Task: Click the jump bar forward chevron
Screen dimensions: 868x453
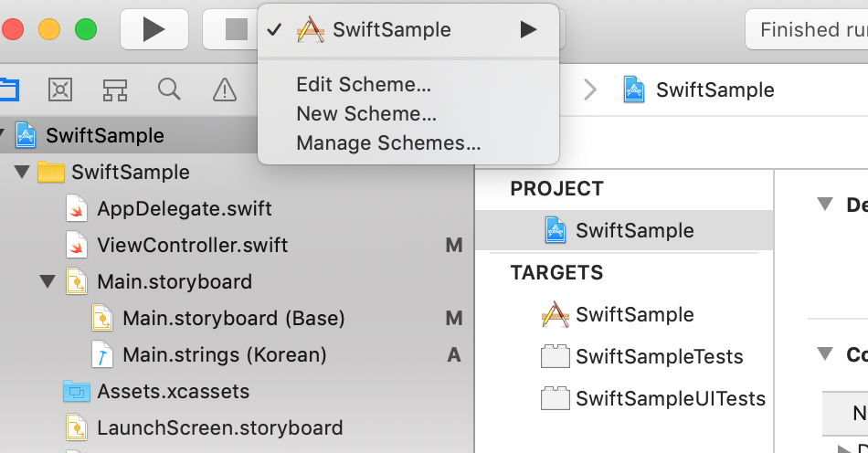Action: [590, 90]
